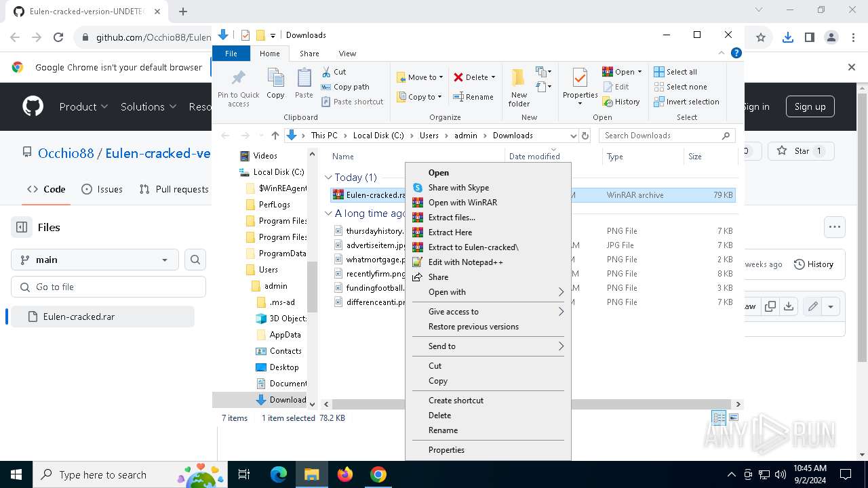Select 3D Objects in navigation tree

[281, 319]
